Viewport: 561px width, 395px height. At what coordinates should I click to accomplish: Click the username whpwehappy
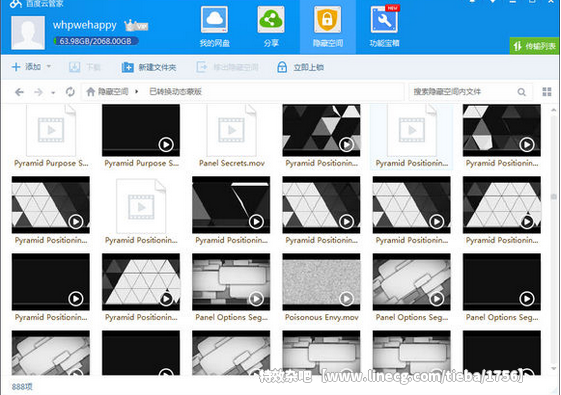click(x=84, y=25)
